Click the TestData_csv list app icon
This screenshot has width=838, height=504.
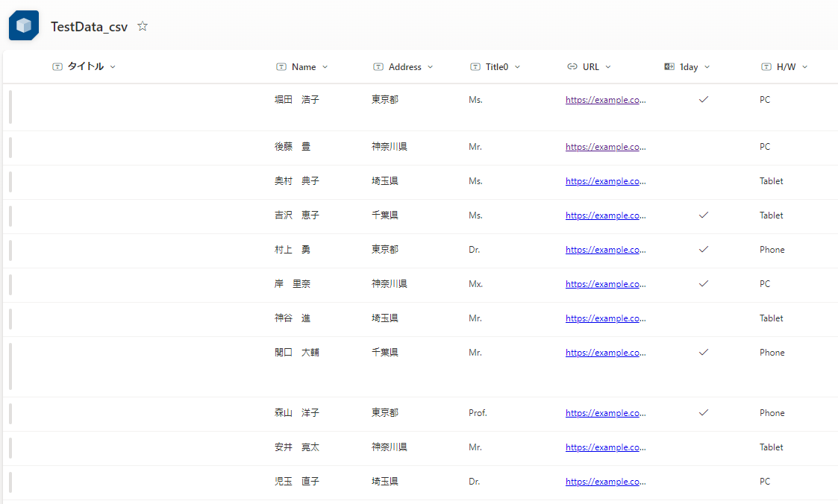pyautogui.click(x=24, y=26)
